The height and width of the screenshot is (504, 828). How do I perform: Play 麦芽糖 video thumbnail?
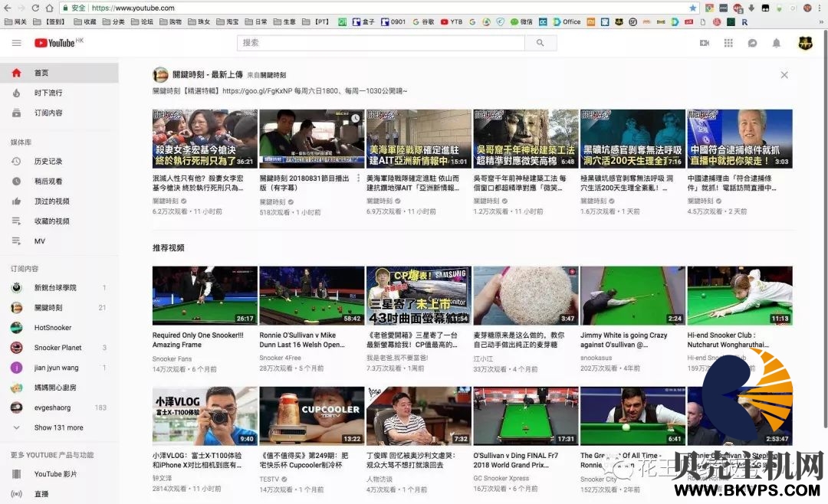[x=526, y=296]
